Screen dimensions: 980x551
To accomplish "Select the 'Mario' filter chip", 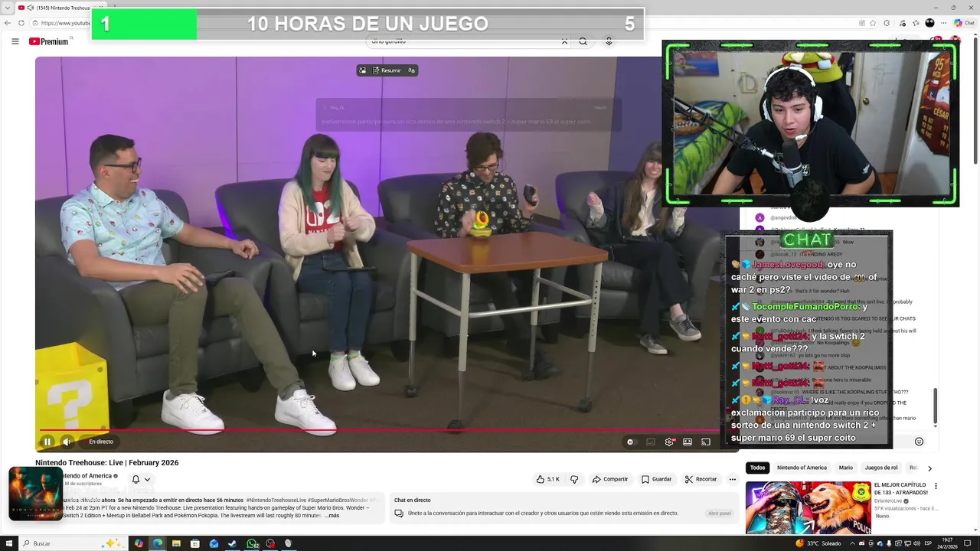I will [845, 468].
